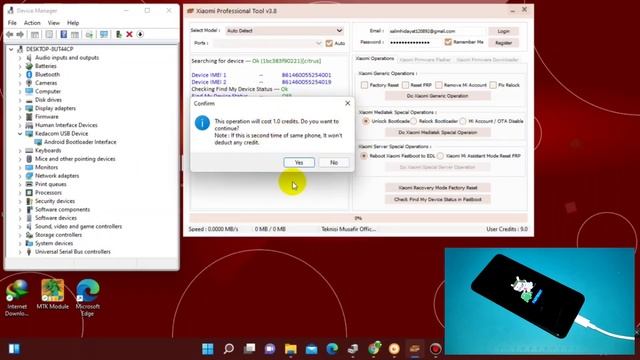This screenshot has width=640, height=360.
Task: Toggle the Auto ports checkbox
Action: tap(329, 43)
